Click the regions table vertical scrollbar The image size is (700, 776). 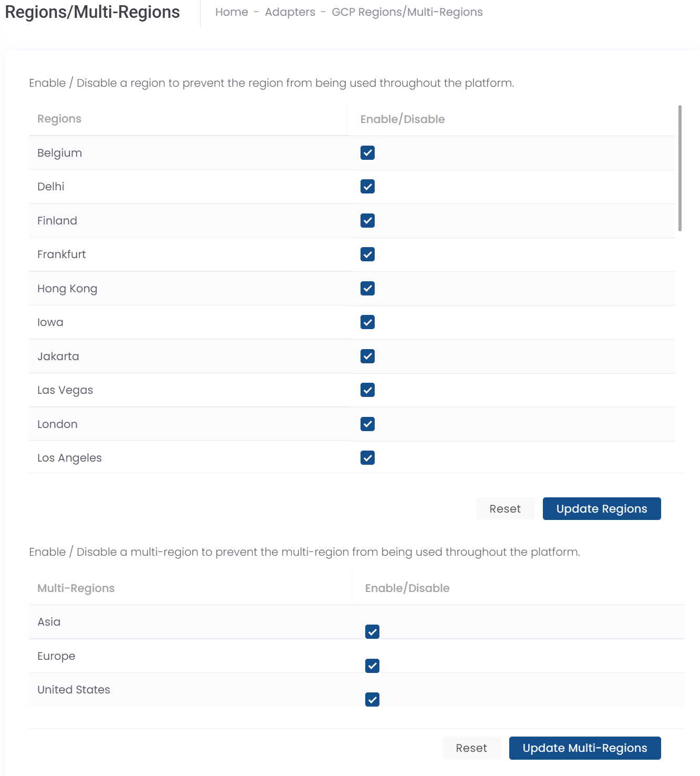680,168
